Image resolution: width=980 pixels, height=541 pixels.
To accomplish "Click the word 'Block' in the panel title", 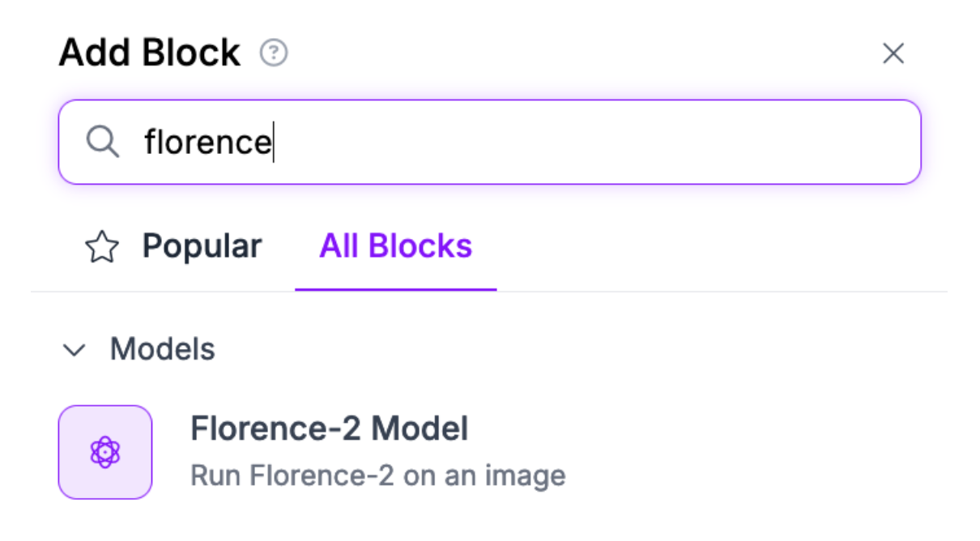I will [192, 53].
